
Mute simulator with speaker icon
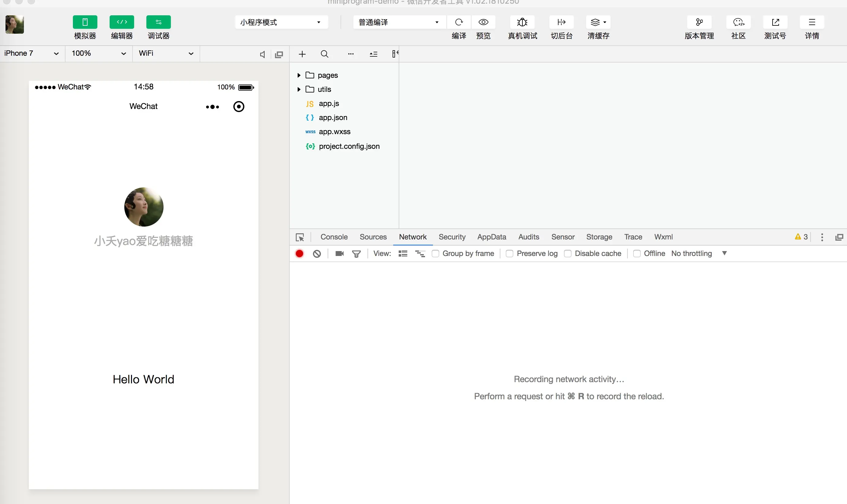(262, 54)
